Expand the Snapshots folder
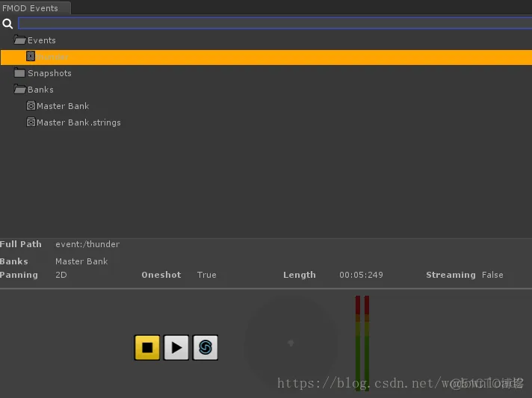Viewport: 532px width, 398px height. [x=19, y=72]
